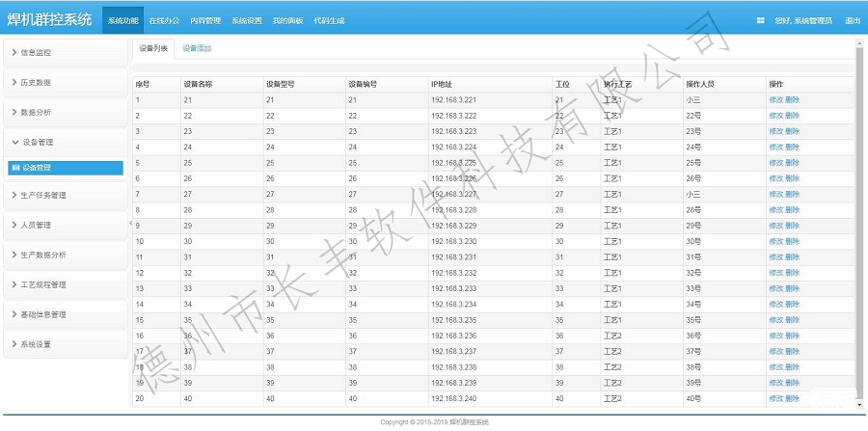Image resolution: width=868 pixels, height=431 pixels.
Task: Open the 在线办公 top menu
Action: (x=163, y=20)
